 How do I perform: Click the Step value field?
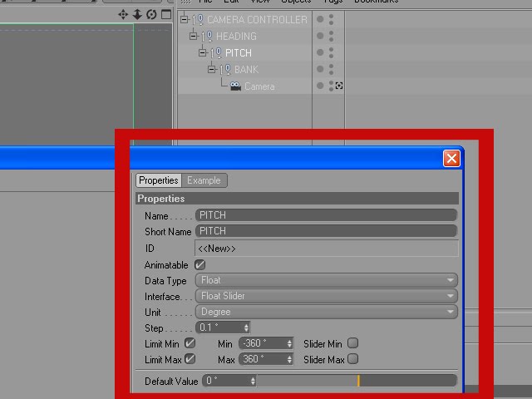point(219,328)
